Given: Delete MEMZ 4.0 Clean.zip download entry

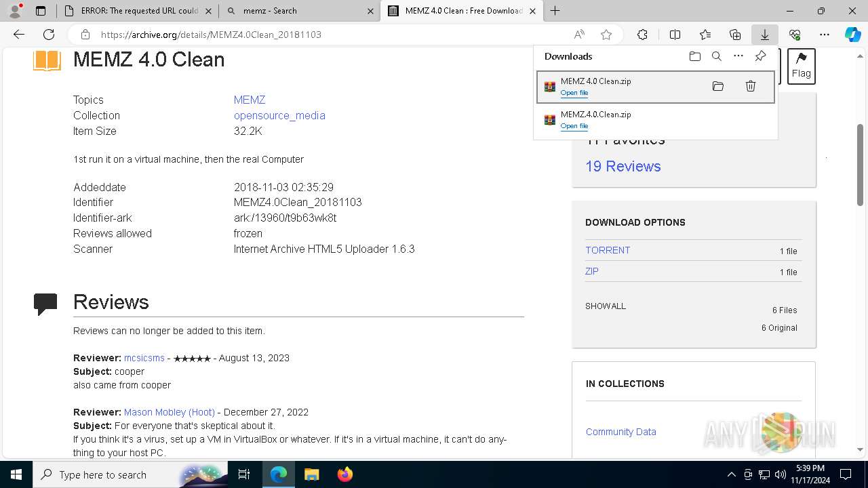Looking at the screenshot, I should pyautogui.click(x=751, y=86).
